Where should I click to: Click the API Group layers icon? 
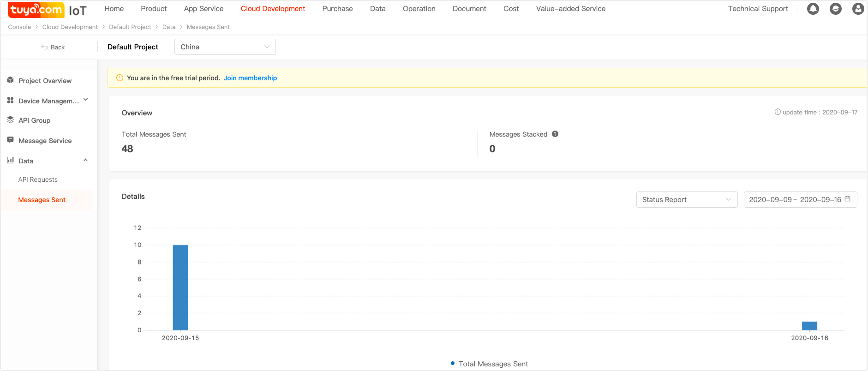(10, 120)
